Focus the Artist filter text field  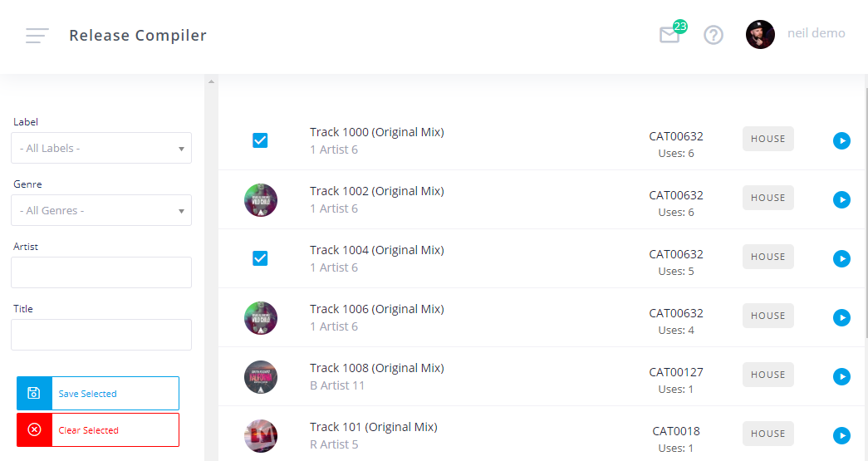[101, 272]
